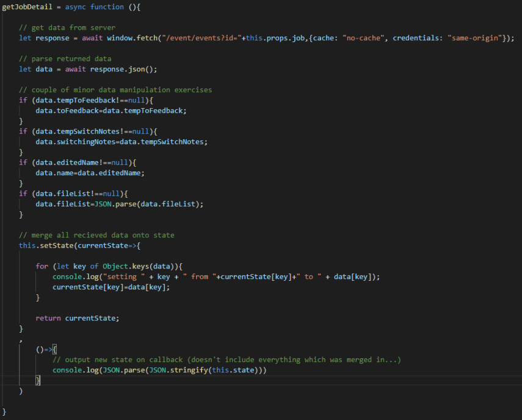Click the return currentState statement
The image size is (522, 420).
78,318
